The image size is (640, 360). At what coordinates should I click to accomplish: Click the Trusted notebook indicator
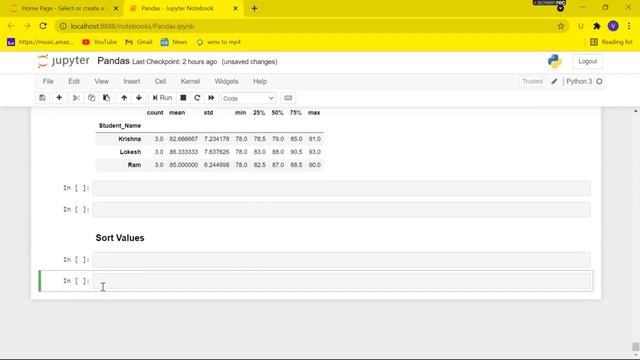coord(532,82)
